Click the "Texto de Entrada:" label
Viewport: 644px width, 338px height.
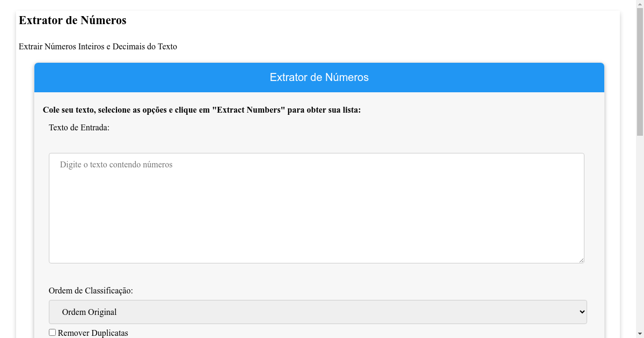[79, 128]
